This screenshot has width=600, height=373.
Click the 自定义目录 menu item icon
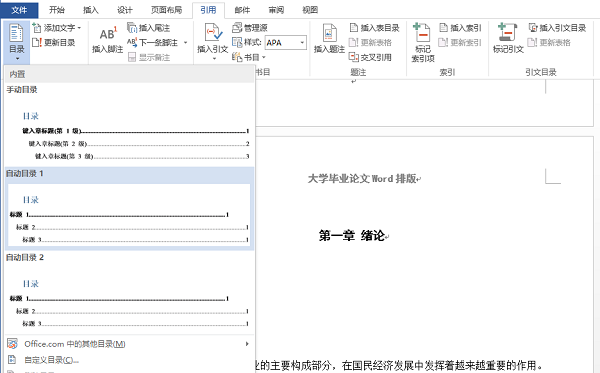click(x=12, y=360)
